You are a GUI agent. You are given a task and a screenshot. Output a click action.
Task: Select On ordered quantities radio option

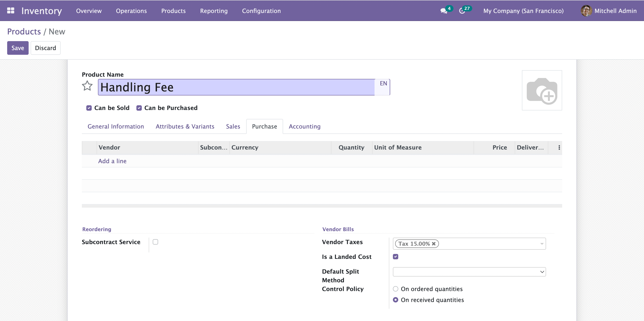(395, 289)
